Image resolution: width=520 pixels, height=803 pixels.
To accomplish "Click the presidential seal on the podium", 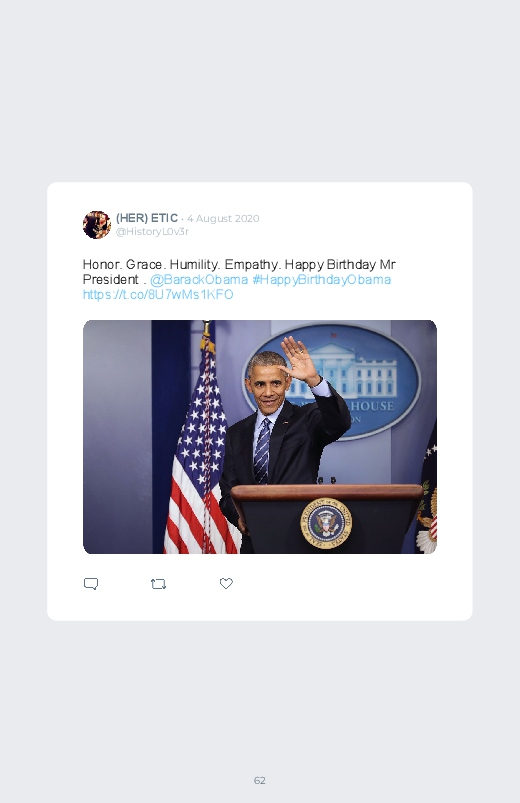I will click(326, 523).
